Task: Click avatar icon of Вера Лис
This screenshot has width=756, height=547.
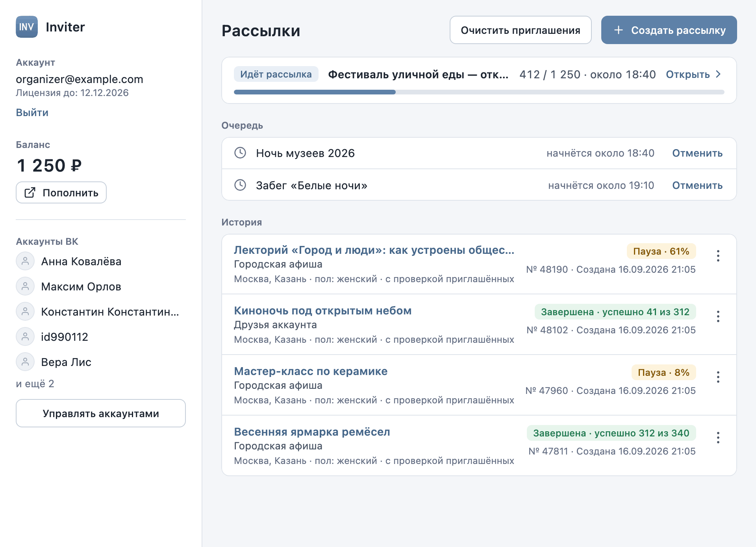Action: coord(25,362)
